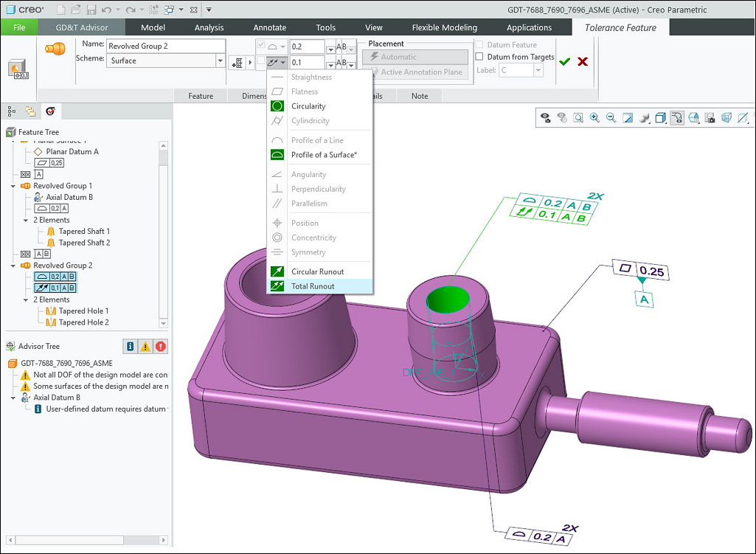756x554 pixels.
Task: Switch to the Annotate ribbon tab
Action: (269, 27)
